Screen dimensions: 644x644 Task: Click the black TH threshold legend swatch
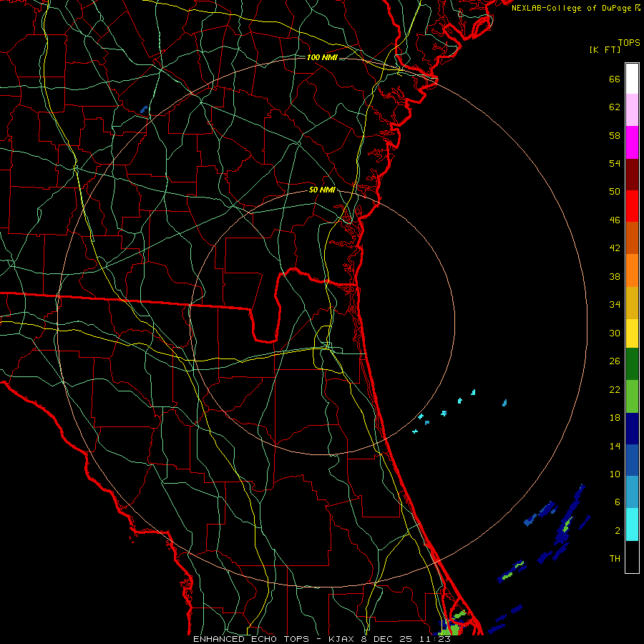632,557
